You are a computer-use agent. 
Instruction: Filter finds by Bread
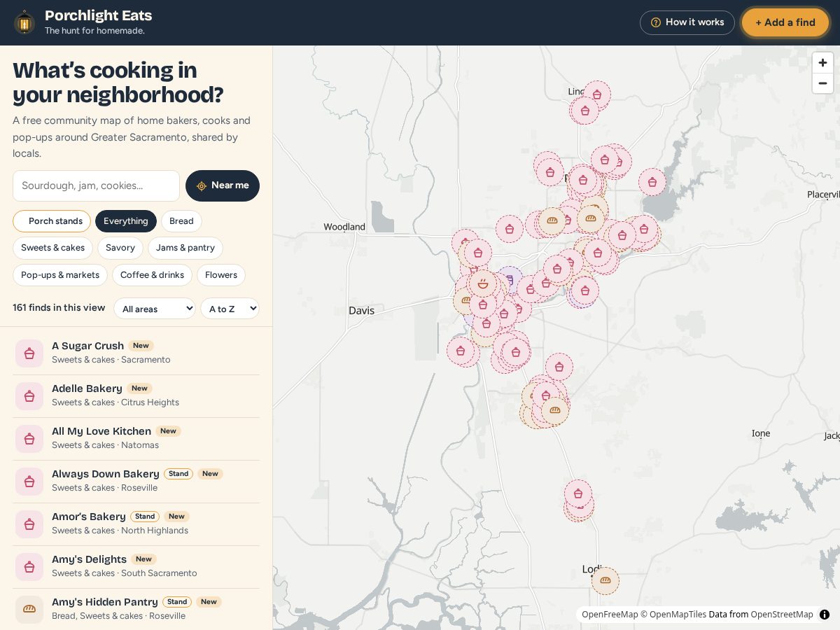click(x=181, y=221)
